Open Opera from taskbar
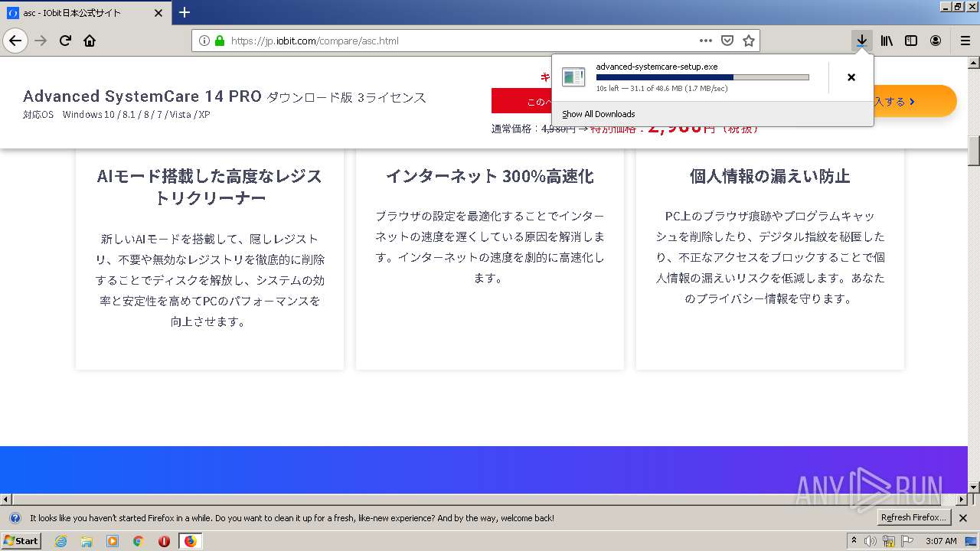This screenshot has height=551, width=980. [164, 541]
